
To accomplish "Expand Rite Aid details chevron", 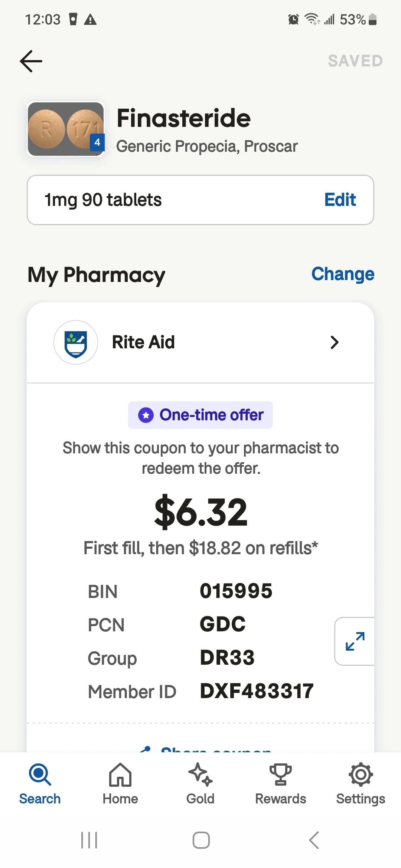I will point(334,342).
